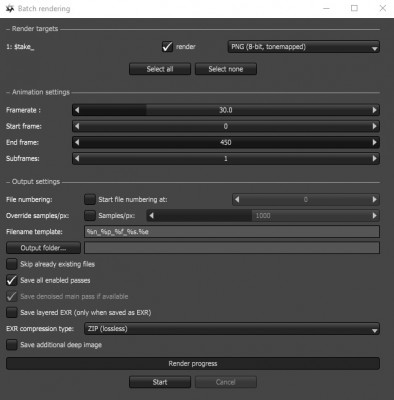Uncheck the render checkbox for $take_
The height and width of the screenshot is (400, 394).
(167, 47)
